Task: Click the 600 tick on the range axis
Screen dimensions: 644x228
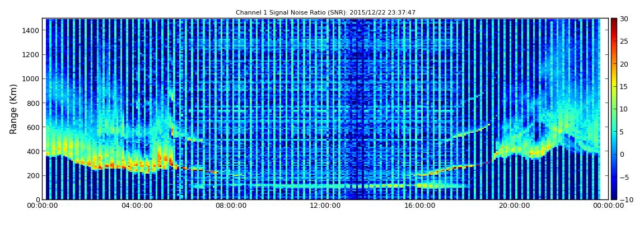Action: (x=33, y=127)
